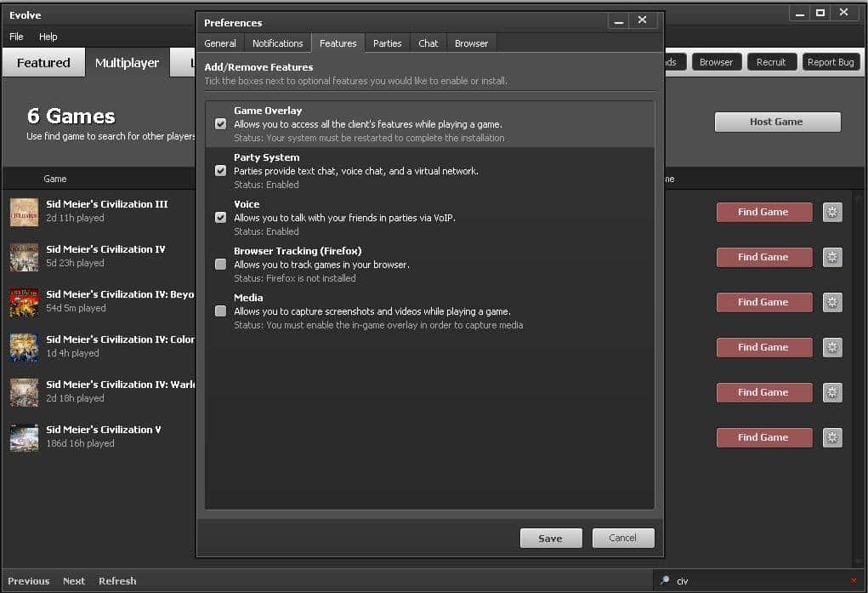868x593 pixels.
Task: Click the Browser Tracking (Firefox) heading
Action: (298, 251)
